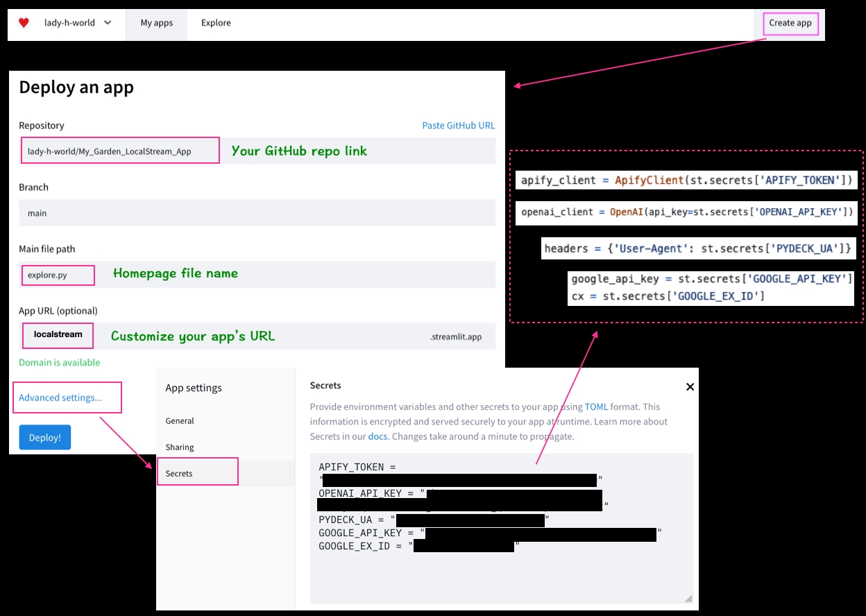This screenshot has width=866, height=616.
Task: Select Secrets in App settings sidebar
Action: pyautogui.click(x=179, y=474)
